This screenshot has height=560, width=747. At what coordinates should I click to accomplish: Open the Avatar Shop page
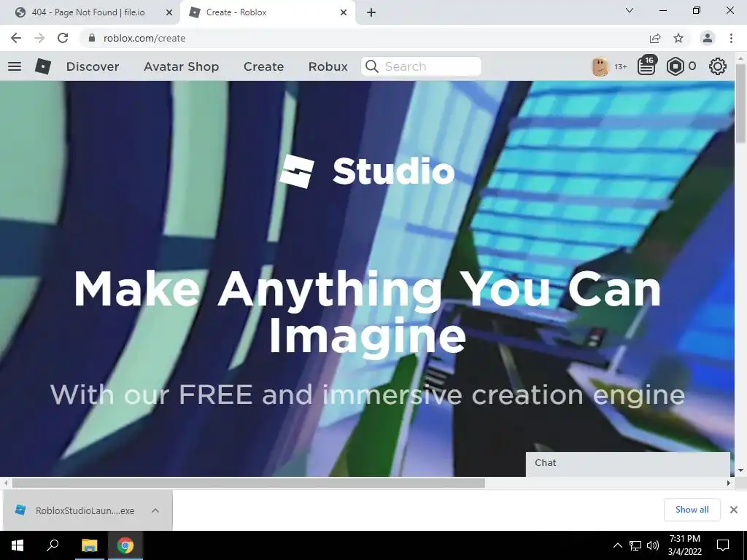[181, 66]
